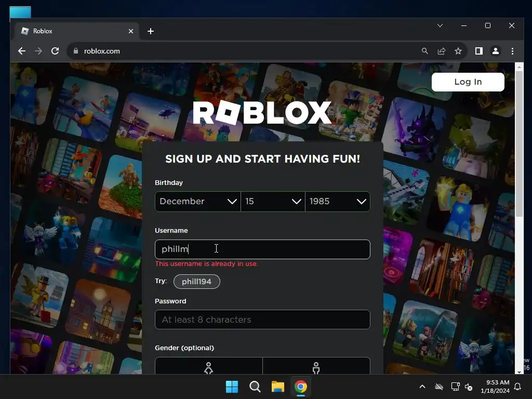This screenshot has height=399, width=532.
Task: Click the muted volume tray icon
Action: [469, 387]
